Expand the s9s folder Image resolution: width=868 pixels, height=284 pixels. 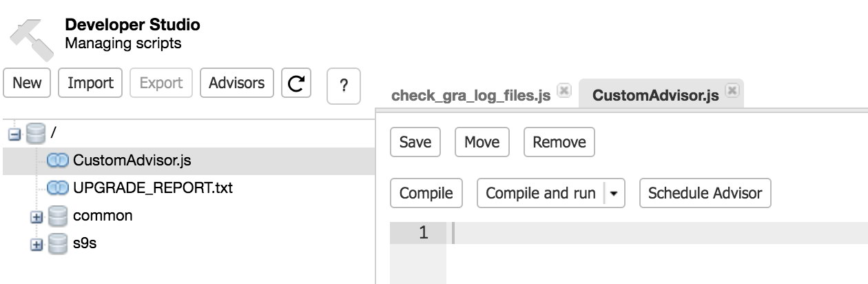tap(37, 245)
